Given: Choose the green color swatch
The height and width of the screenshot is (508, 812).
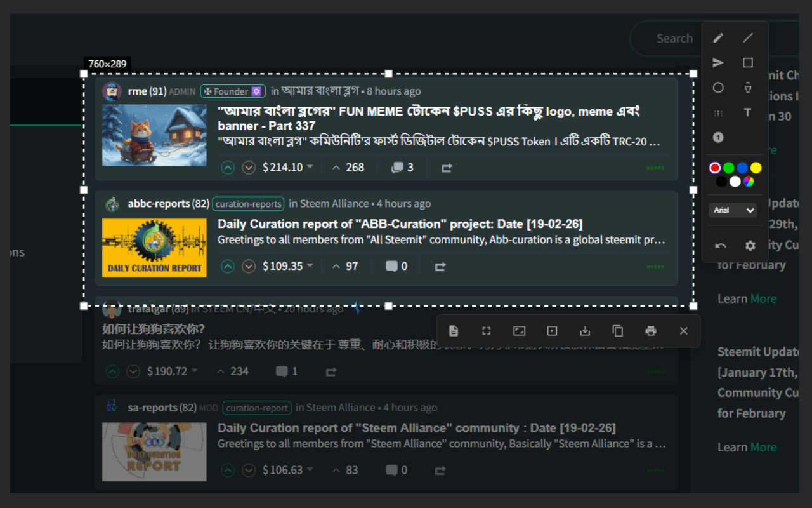Looking at the screenshot, I should [729, 168].
